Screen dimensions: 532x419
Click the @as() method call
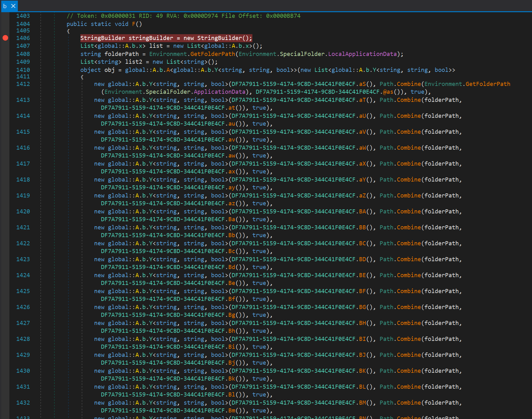click(388, 92)
